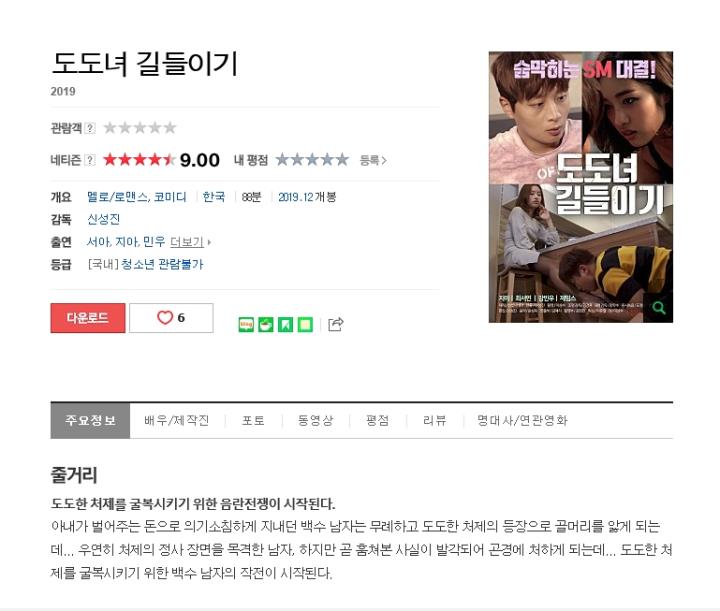Click the yellow memo share icon
The image size is (720, 611).
click(x=305, y=325)
